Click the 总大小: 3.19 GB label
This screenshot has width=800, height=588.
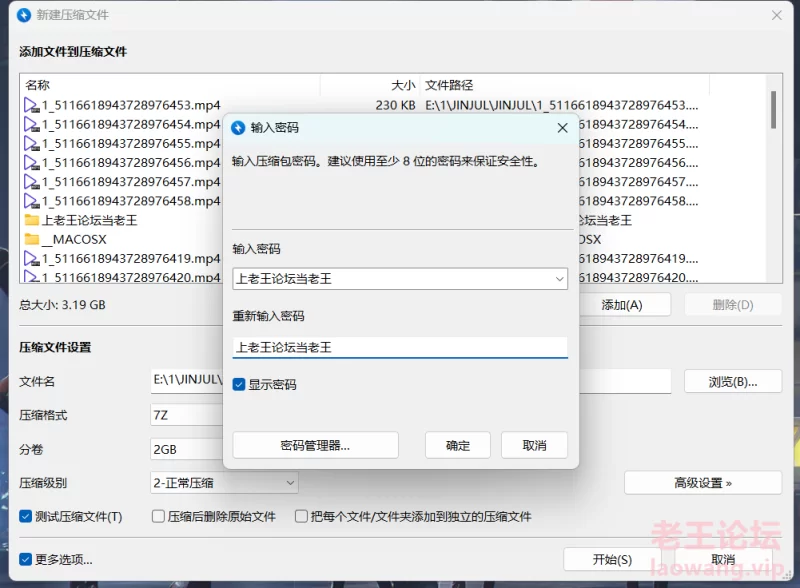click(x=62, y=305)
